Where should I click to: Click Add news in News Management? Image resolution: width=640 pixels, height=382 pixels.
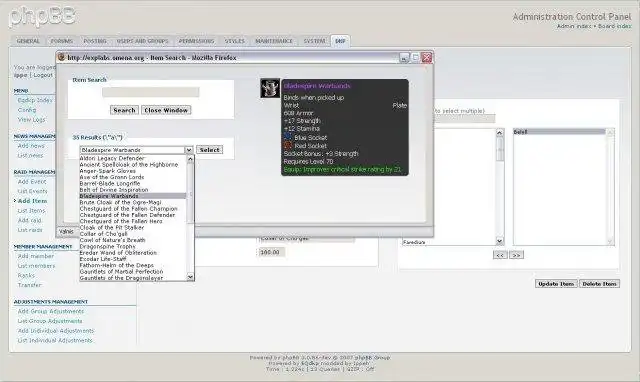click(31, 146)
